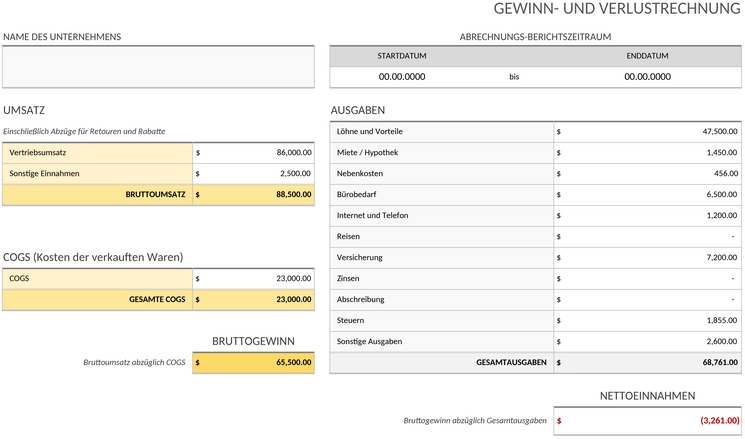Viewport: 745px width, 439px height.
Task: Click the Bruttoumsatz abzüglich COGS note
Action: (x=134, y=363)
